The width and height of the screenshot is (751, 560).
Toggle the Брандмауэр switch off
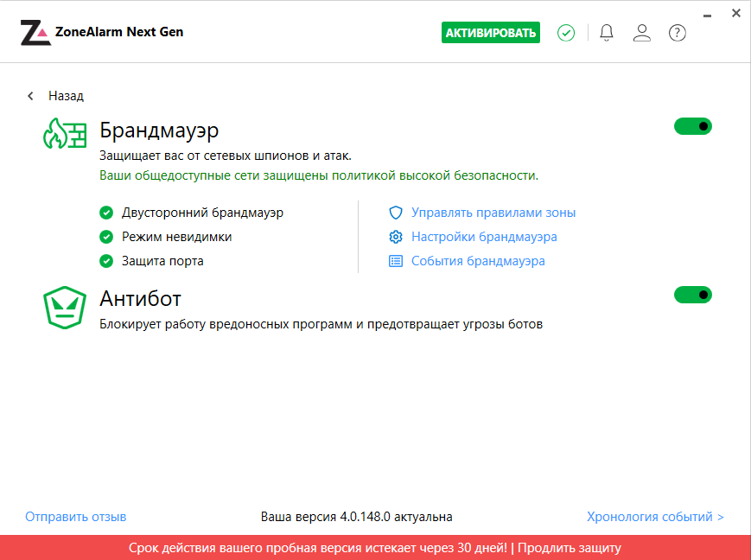693,126
